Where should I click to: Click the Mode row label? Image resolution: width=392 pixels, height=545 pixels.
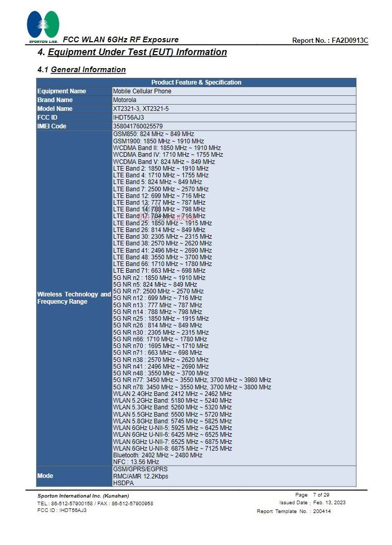pyautogui.click(x=45, y=476)
